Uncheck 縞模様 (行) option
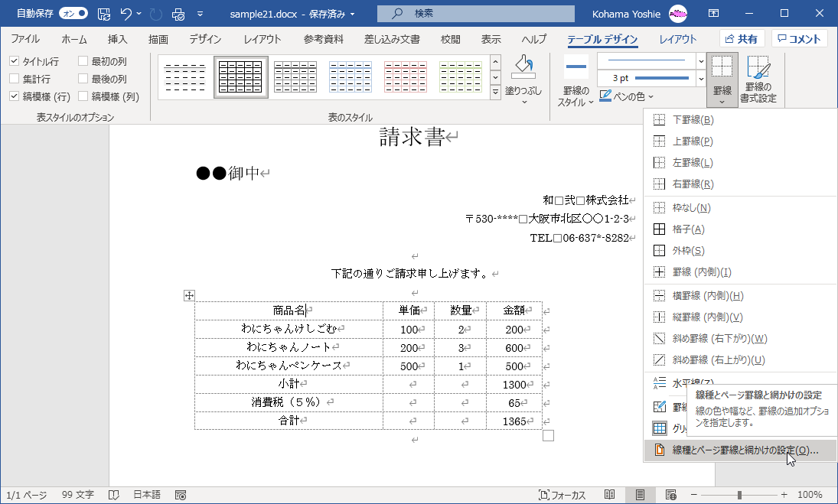838x504 pixels. (x=12, y=96)
